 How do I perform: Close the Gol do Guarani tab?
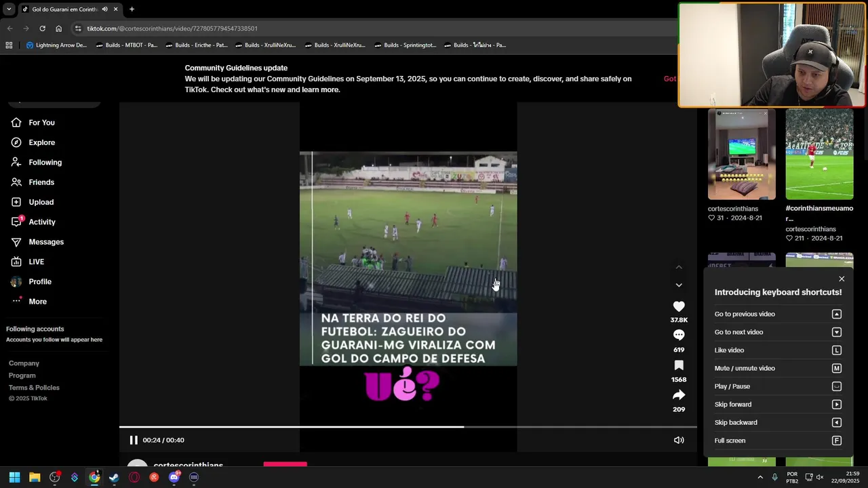point(115,9)
